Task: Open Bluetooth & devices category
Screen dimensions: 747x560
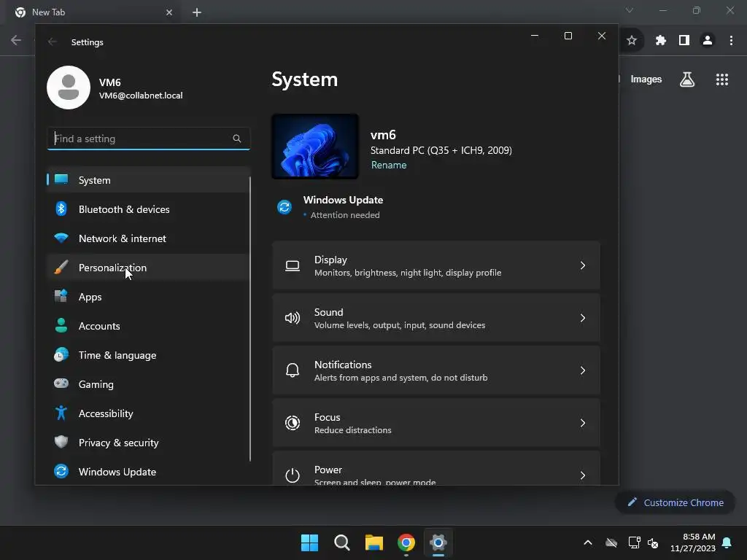Action: click(x=148, y=209)
